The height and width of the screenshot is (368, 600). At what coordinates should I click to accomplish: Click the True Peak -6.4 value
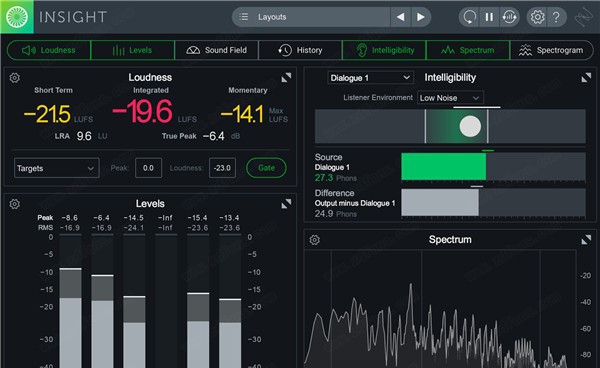click(x=214, y=136)
